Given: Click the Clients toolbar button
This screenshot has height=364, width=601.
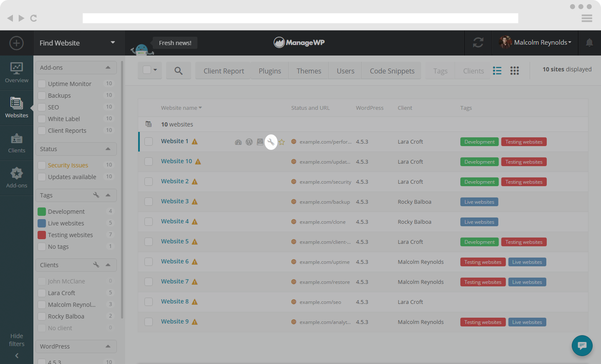Looking at the screenshot, I should pyautogui.click(x=473, y=71).
